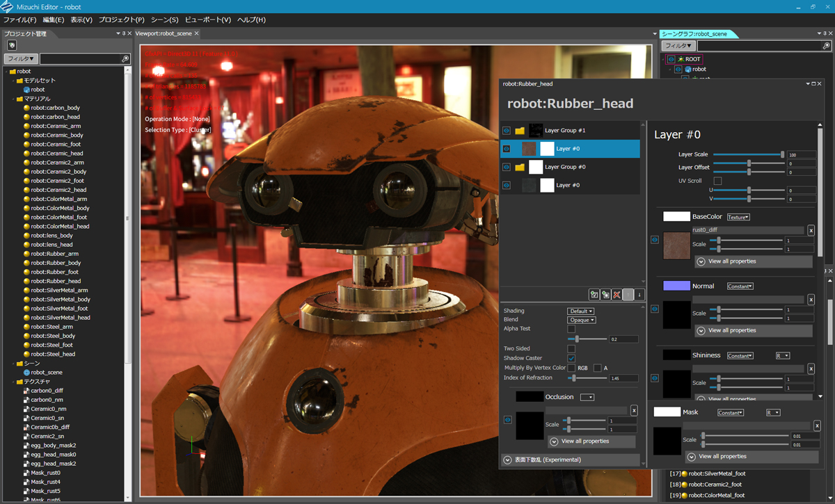Open the フィルタ dropdown in project panel
Screen dimensions: 835x504
click(21, 59)
